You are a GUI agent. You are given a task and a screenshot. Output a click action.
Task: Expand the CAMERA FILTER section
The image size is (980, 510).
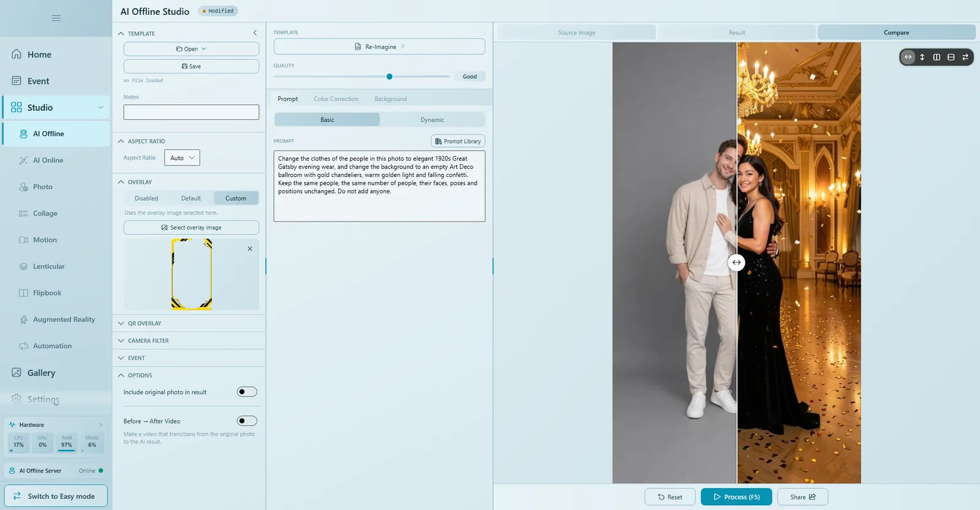pos(189,340)
